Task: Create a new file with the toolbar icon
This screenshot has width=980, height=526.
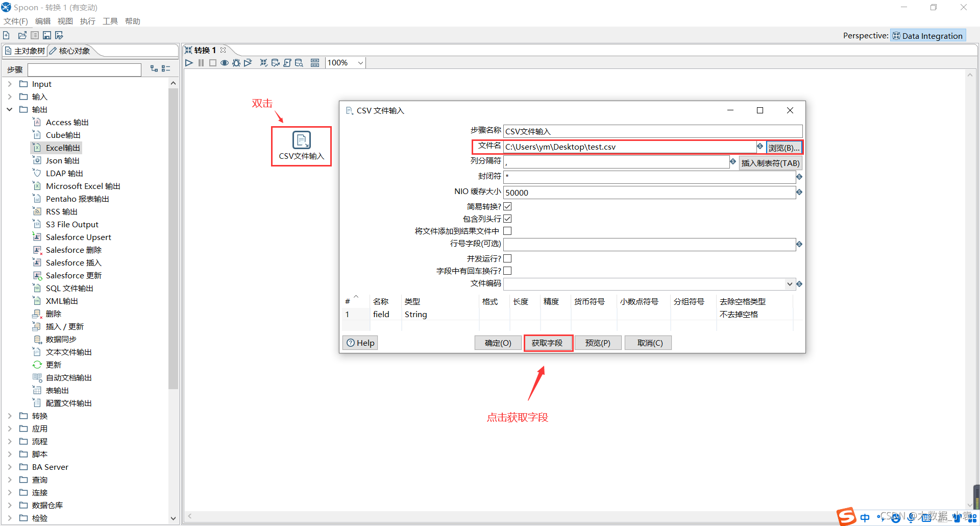Action: click(x=7, y=35)
